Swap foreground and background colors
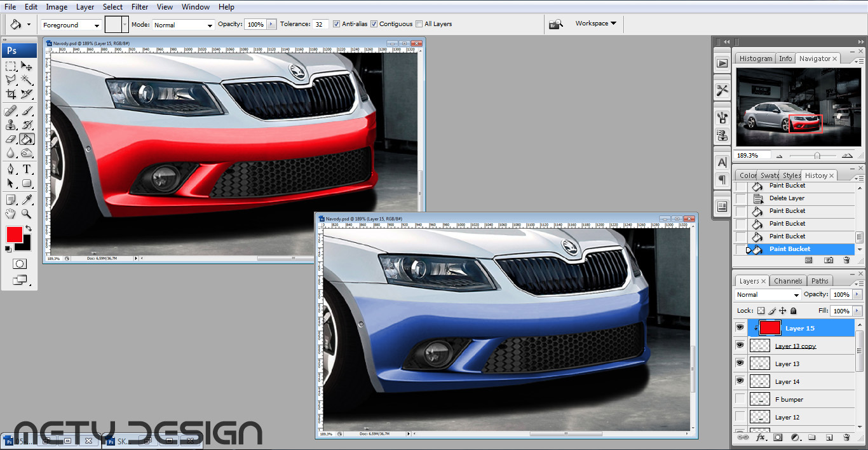 [x=28, y=229]
